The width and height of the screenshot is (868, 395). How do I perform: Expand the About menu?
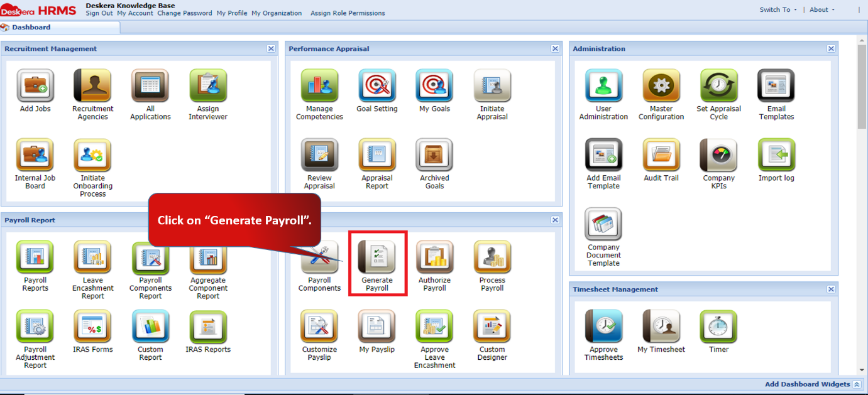[x=820, y=9]
